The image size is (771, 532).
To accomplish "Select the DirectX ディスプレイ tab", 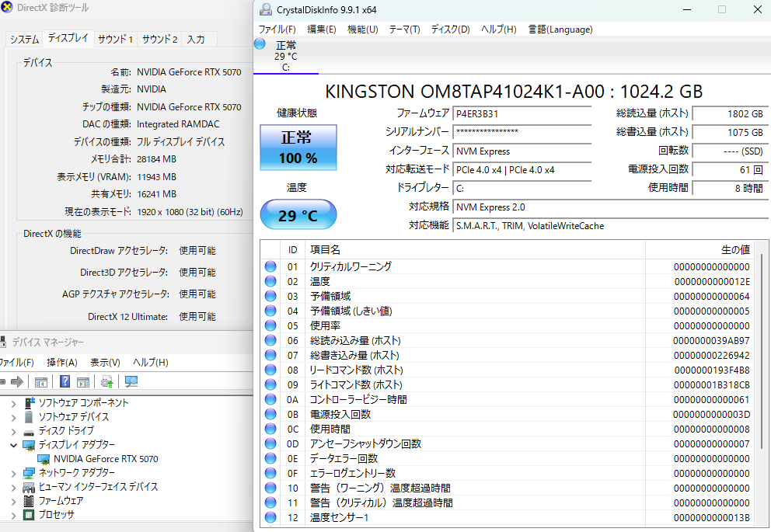I will tap(68, 38).
